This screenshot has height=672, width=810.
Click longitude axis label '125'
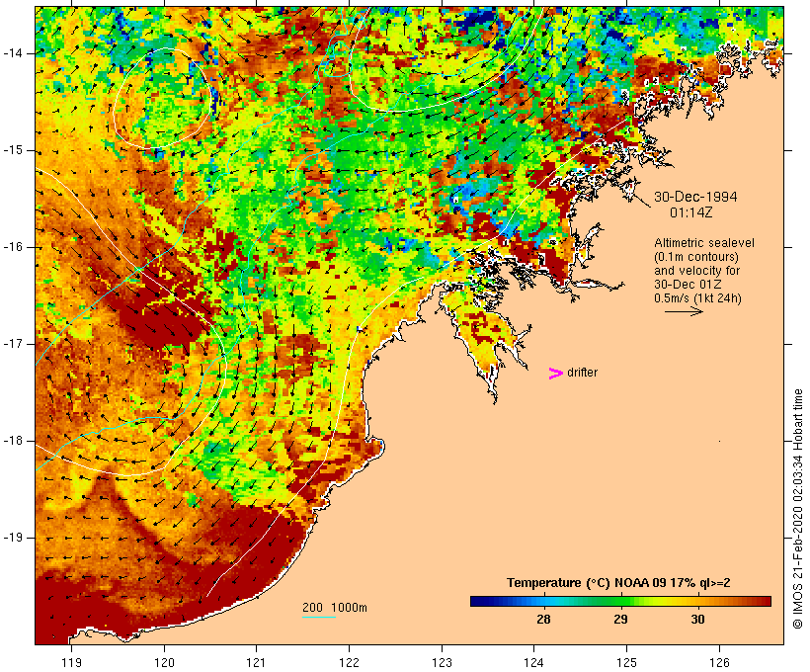click(x=626, y=662)
